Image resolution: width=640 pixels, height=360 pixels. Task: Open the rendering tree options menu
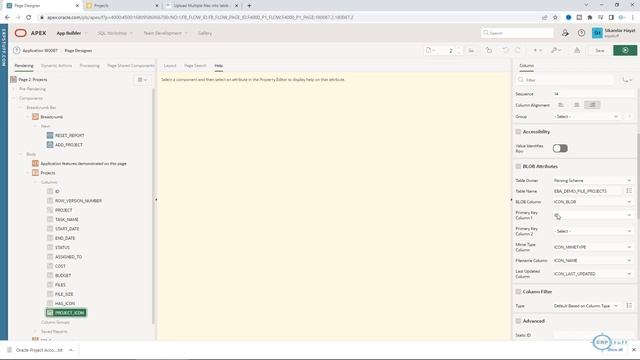142,80
